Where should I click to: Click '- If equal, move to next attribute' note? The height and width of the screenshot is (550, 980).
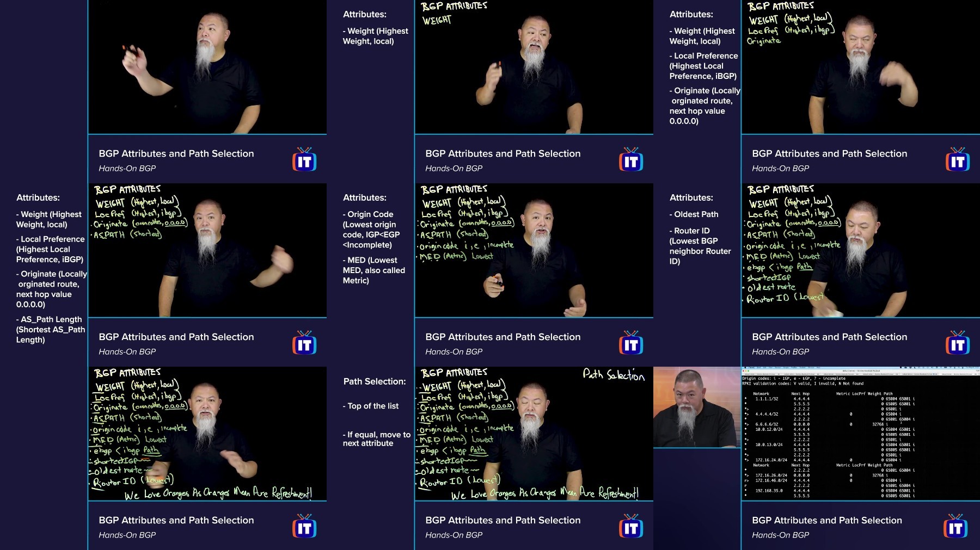click(x=377, y=438)
